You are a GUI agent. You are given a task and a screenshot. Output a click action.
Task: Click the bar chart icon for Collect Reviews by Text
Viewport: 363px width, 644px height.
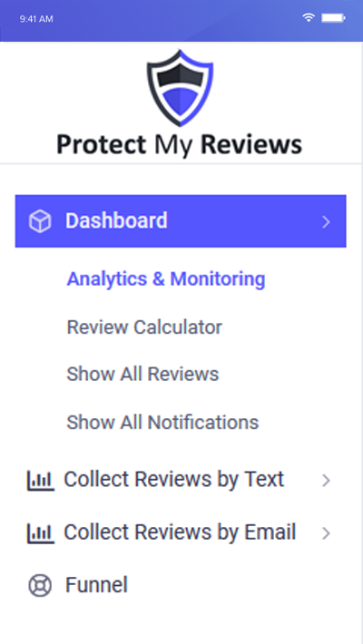(x=40, y=480)
